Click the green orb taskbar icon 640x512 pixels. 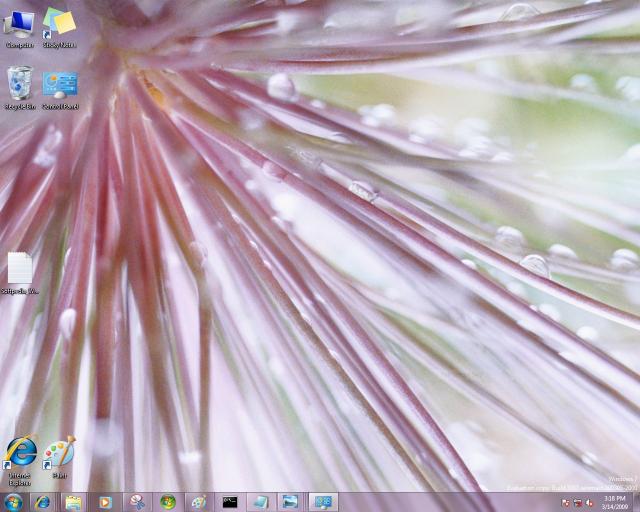[168, 501]
